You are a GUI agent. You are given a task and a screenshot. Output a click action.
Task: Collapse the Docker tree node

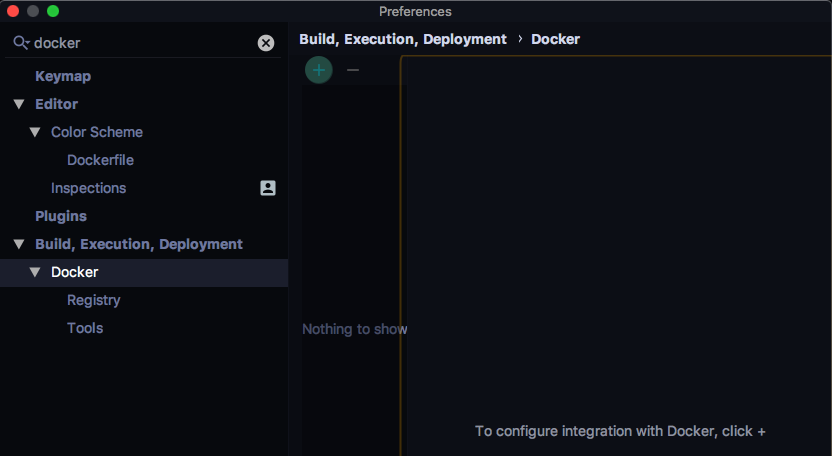tap(34, 272)
